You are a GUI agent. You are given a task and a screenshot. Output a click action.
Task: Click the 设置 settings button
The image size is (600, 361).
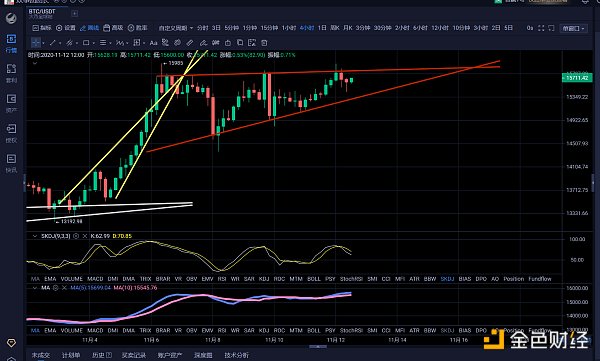click(x=66, y=28)
